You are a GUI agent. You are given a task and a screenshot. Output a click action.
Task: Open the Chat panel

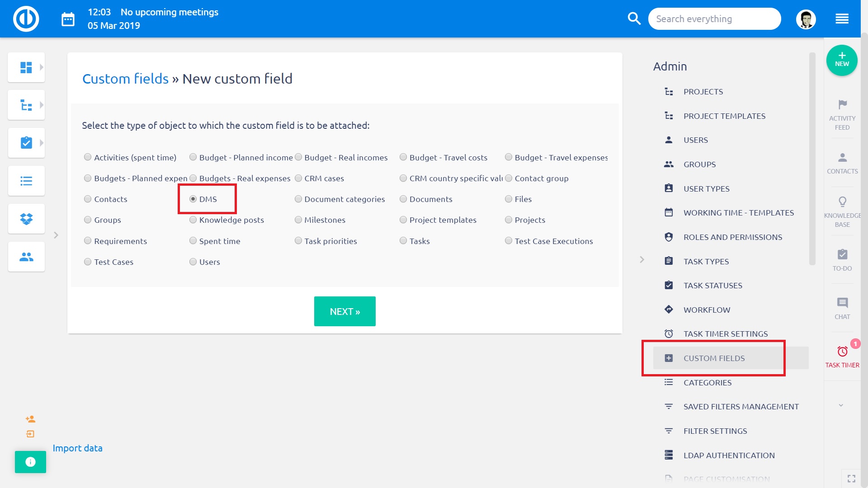click(842, 304)
